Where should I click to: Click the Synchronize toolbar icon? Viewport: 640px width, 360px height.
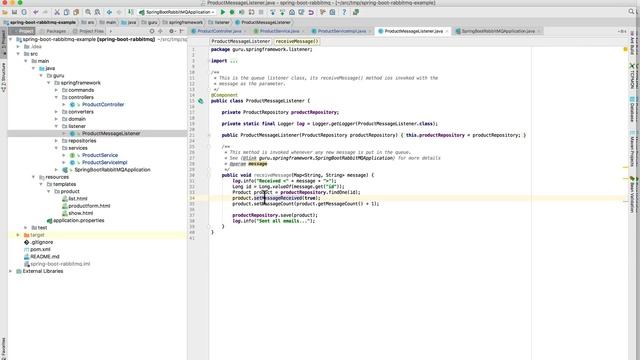click(x=24, y=12)
